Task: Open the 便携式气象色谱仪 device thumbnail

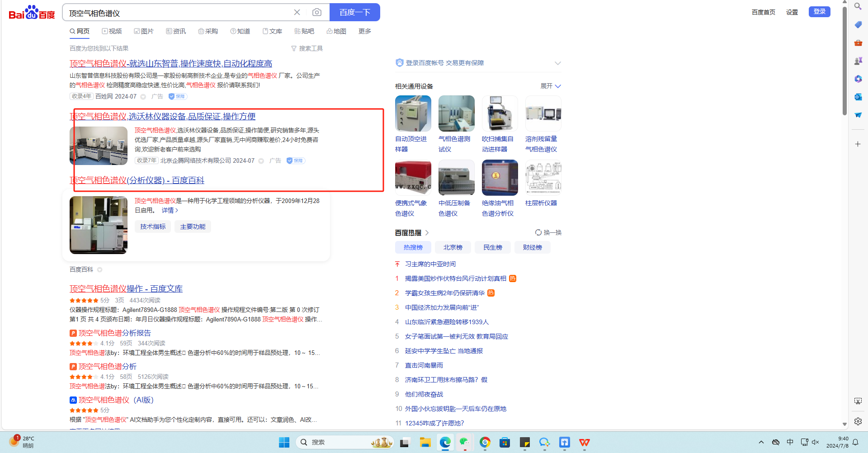Action: point(413,178)
